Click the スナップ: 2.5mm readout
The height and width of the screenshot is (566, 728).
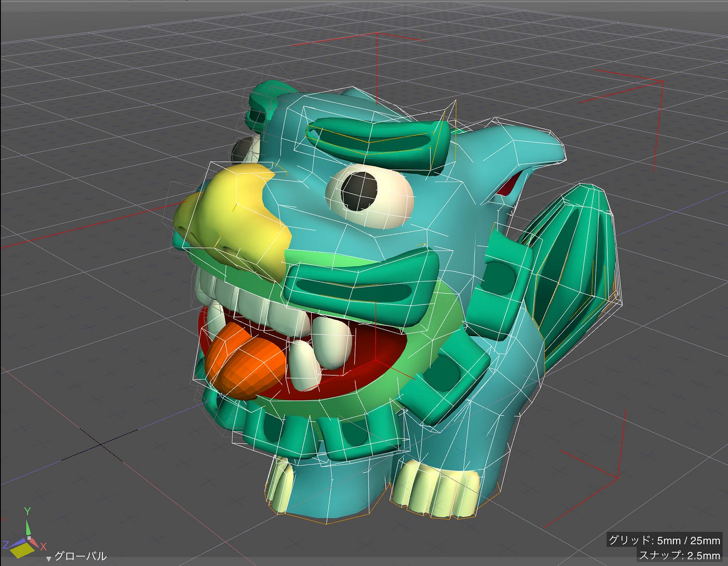[x=679, y=555]
